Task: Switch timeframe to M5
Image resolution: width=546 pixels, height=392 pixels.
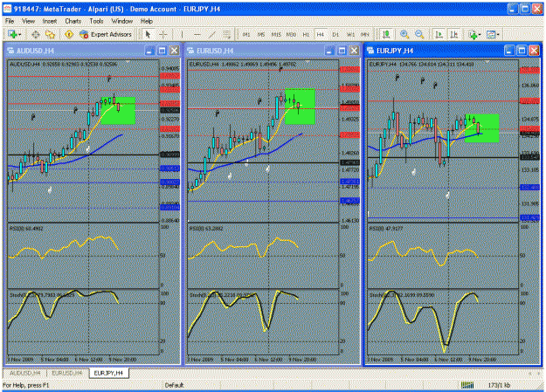Action: coord(261,34)
